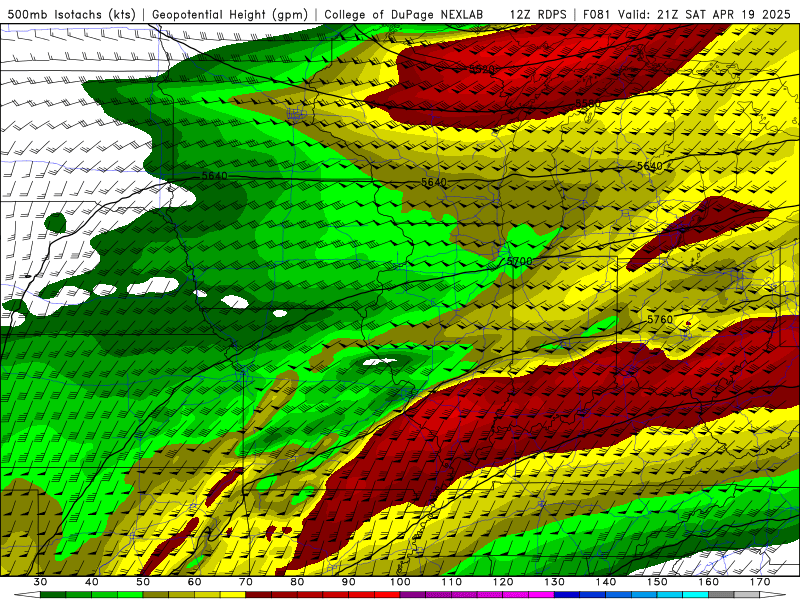Image resolution: width=800 pixels, height=600 pixels.
Task: Click the 'F081' forecast hour label
Action: 597,14
